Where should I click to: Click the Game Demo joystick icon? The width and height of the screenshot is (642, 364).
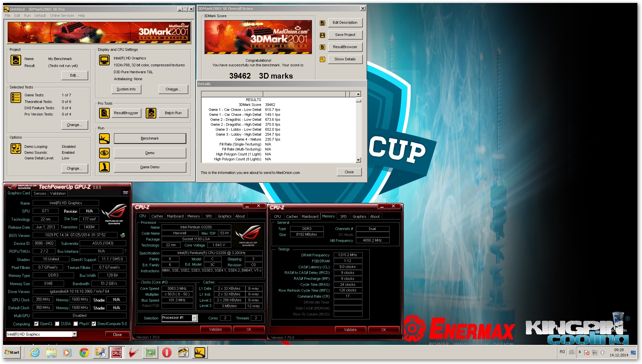[x=104, y=167]
